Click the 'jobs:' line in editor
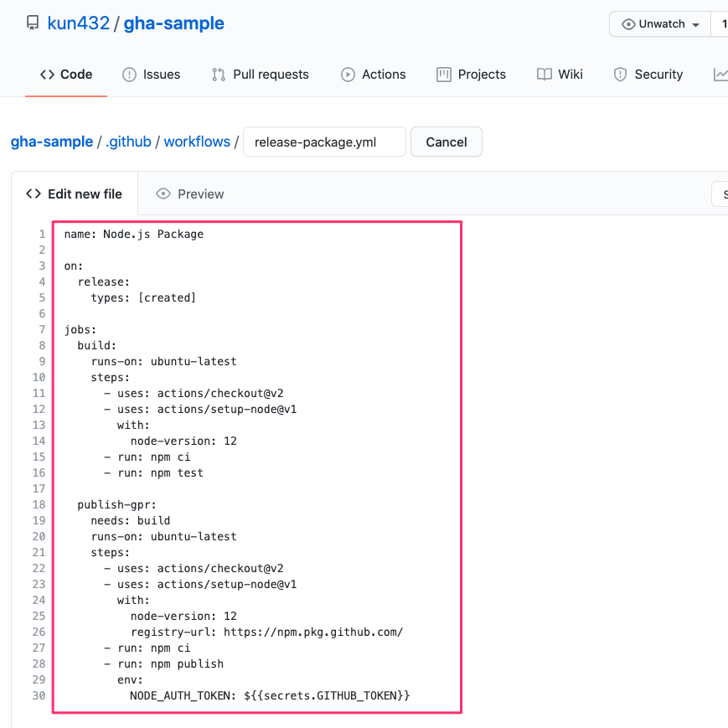The image size is (728, 728). pos(80,329)
